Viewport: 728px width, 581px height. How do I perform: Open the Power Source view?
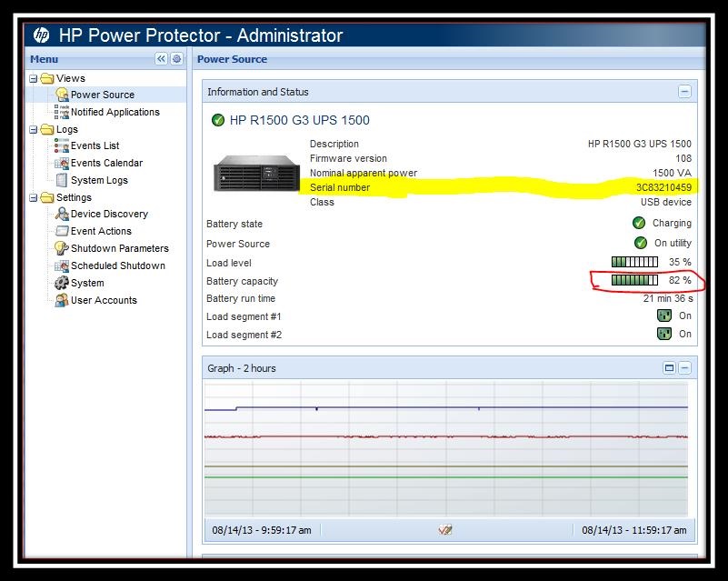[x=103, y=95]
